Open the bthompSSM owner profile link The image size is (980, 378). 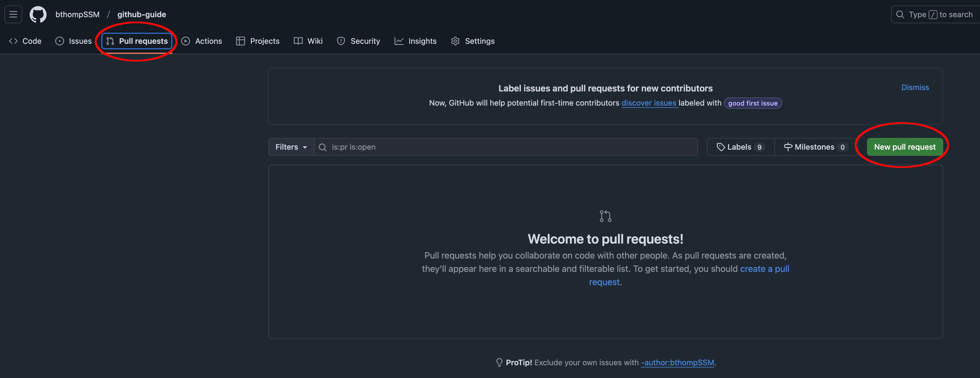click(x=78, y=14)
